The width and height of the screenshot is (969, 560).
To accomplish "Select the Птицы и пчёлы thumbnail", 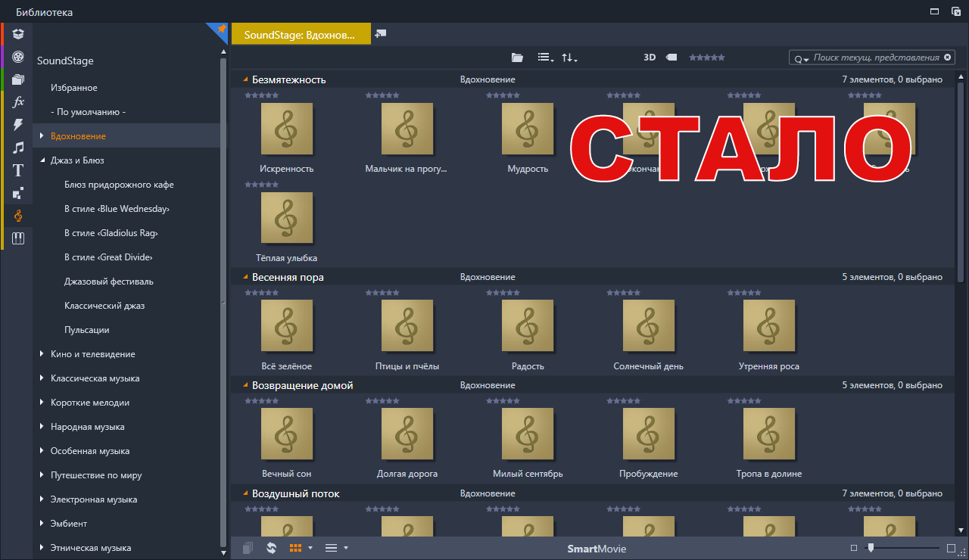I will (x=407, y=326).
